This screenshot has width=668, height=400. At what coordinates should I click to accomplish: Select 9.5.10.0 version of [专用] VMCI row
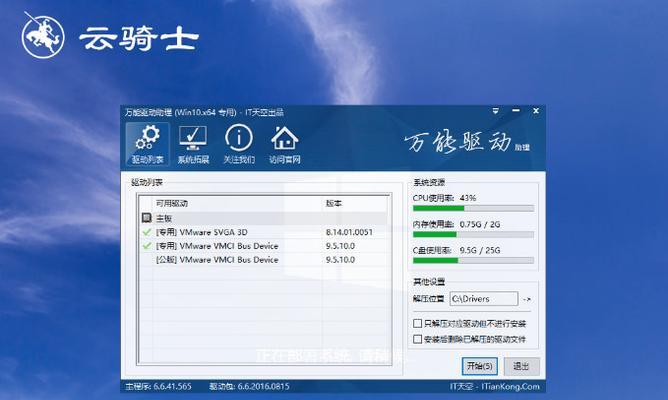(340, 246)
